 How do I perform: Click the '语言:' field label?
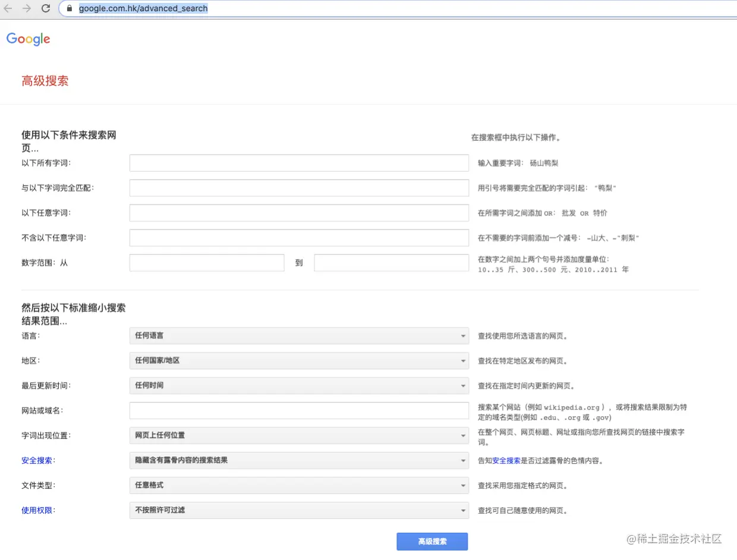pyautogui.click(x=31, y=335)
